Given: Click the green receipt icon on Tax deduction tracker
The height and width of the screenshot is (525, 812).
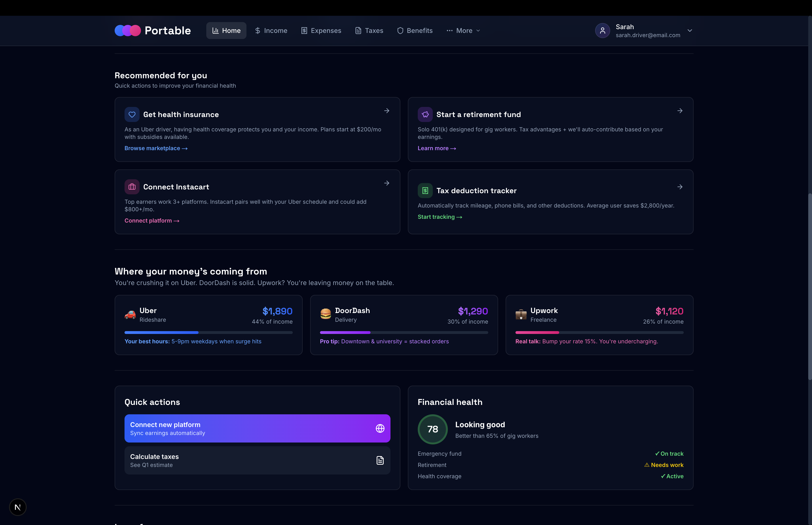Looking at the screenshot, I should (x=425, y=191).
